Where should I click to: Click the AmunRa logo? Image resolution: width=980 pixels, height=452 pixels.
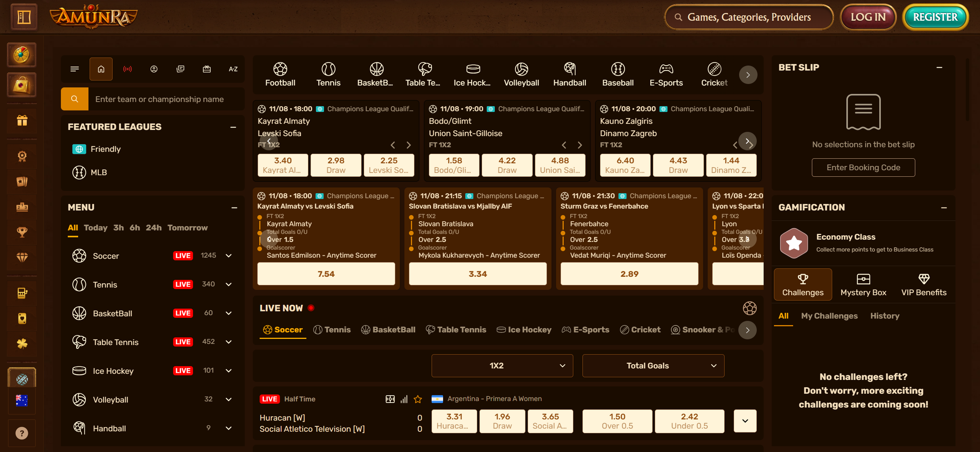93,16
